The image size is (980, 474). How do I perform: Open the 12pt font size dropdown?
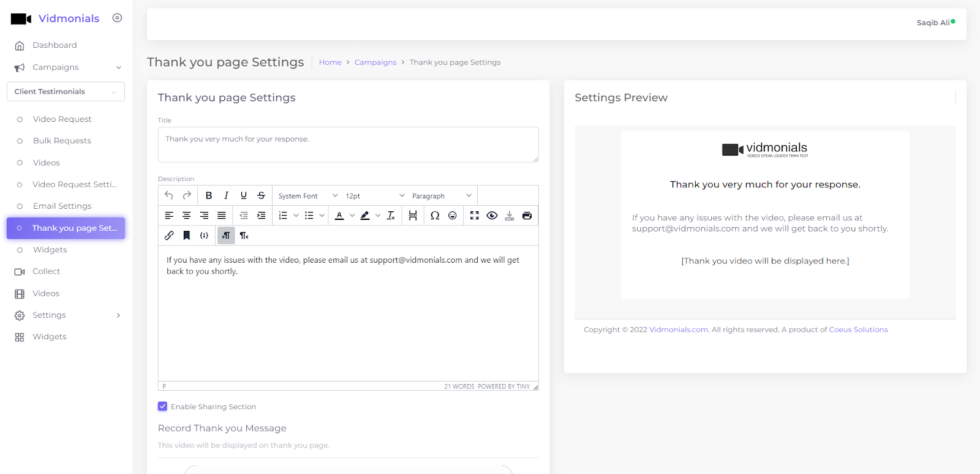click(x=375, y=196)
